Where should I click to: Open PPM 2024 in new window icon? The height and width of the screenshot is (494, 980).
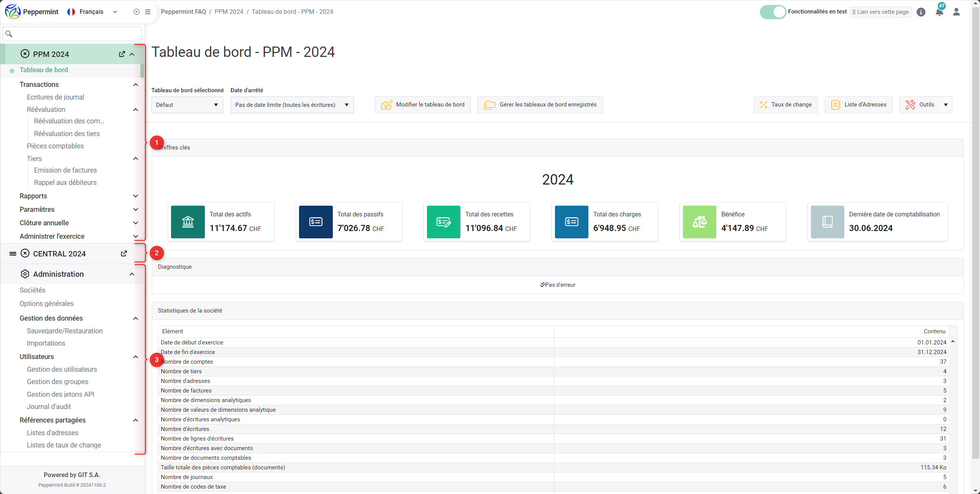[x=122, y=54]
